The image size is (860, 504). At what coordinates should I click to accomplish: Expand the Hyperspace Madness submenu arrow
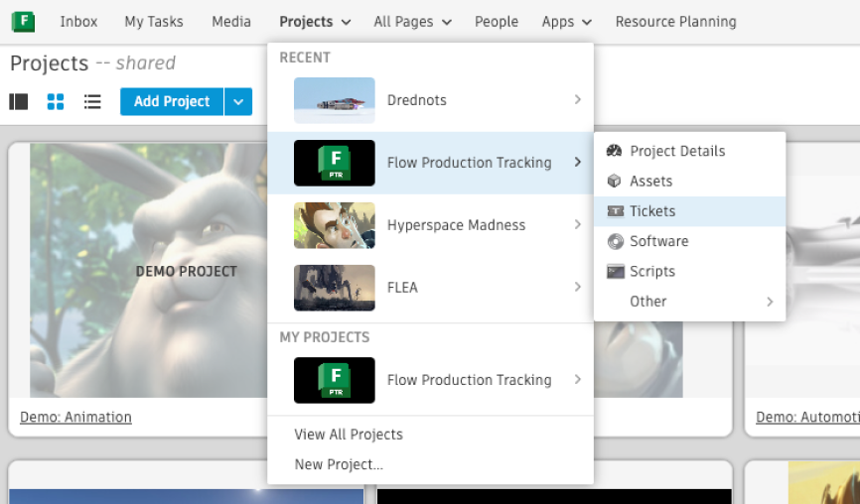pos(578,224)
